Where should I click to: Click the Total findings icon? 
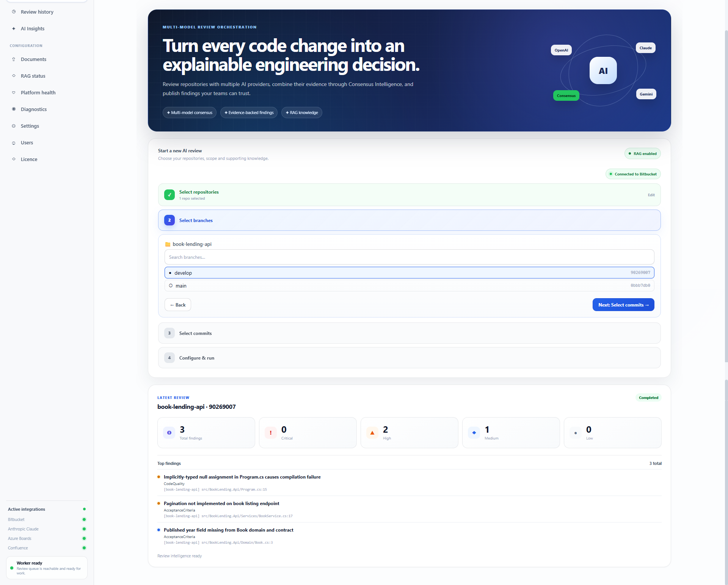tap(169, 433)
